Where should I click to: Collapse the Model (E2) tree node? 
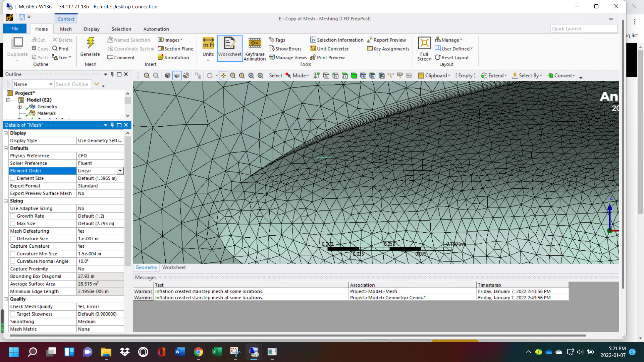point(8,100)
